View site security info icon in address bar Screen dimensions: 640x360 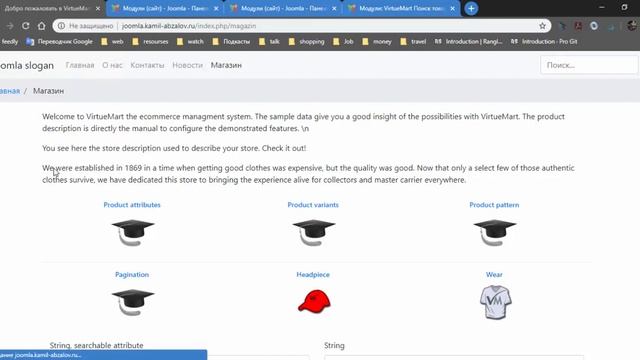click(x=61, y=26)
